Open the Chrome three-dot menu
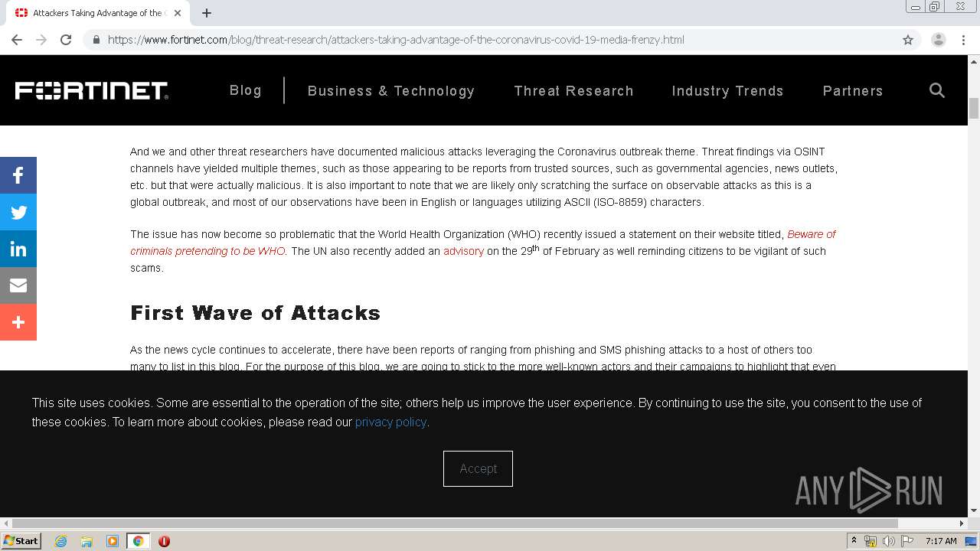Screen dimensions: 980x551 (963, 40)
